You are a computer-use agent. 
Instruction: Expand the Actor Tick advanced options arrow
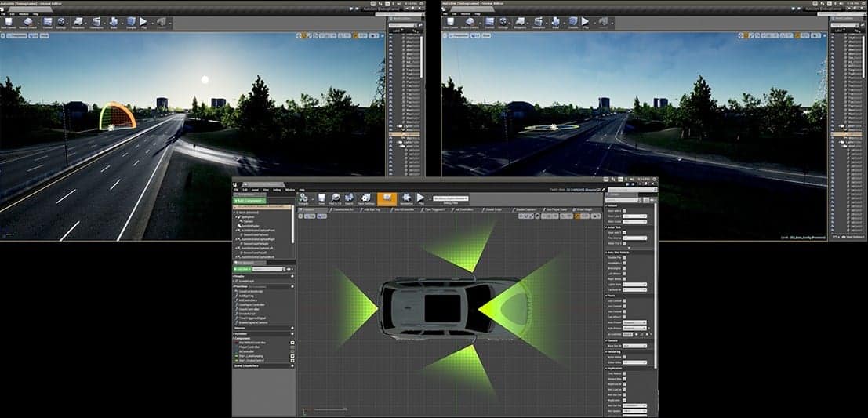[630, 248]
